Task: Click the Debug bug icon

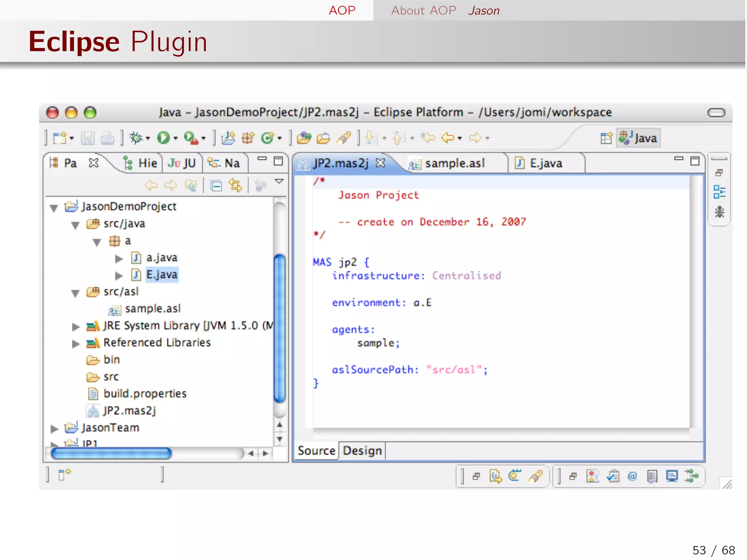Action: point(136,138)
